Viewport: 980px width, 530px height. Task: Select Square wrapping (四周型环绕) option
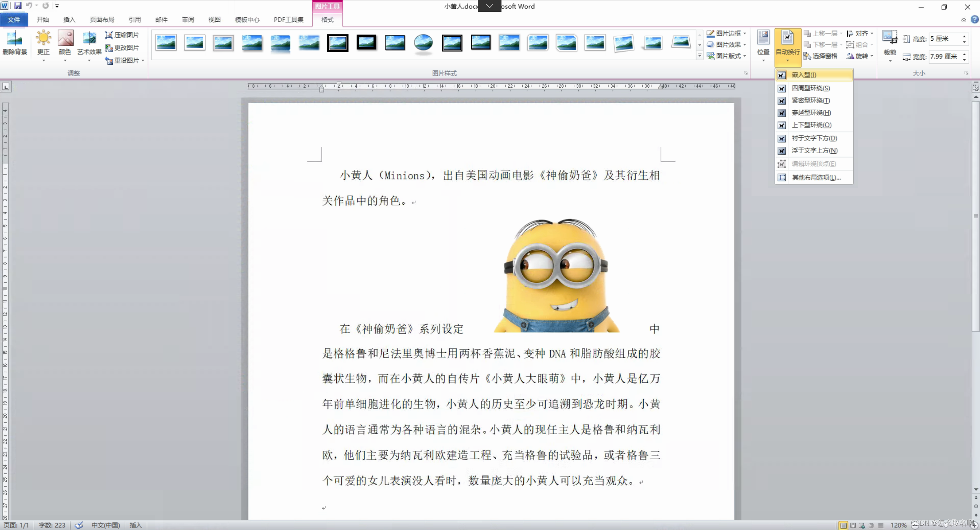coord(810,88)
